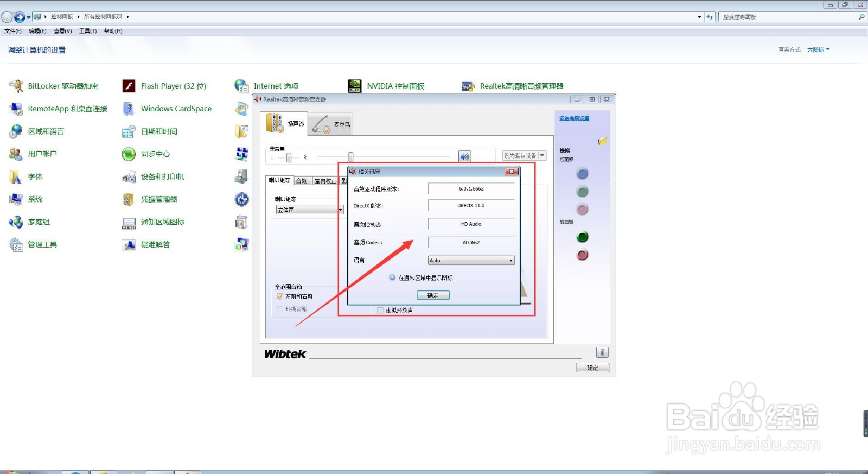Open 同步中心 green icon
This screenshot has width=868, height=474.
click(129, 154)
